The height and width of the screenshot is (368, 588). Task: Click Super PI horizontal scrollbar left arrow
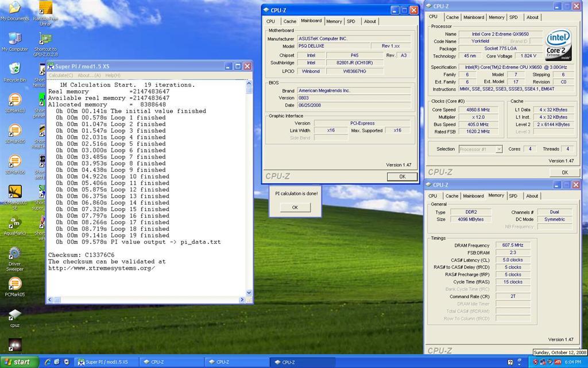(x=50, y=300)
